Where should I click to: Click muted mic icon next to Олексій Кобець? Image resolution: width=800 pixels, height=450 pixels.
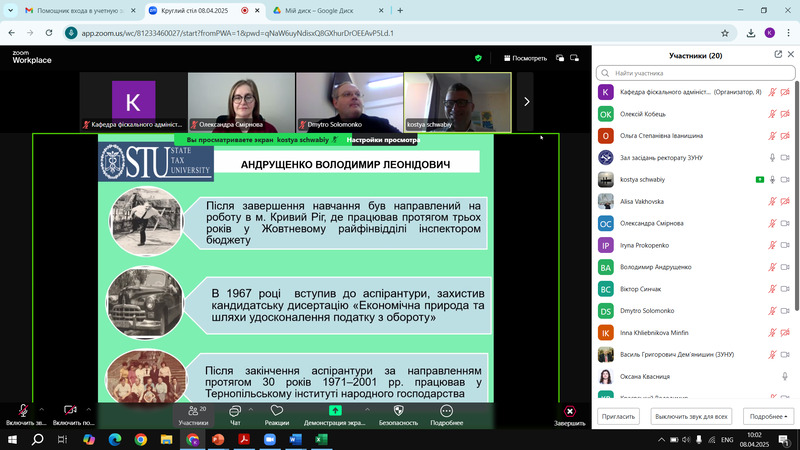(772, 114)
